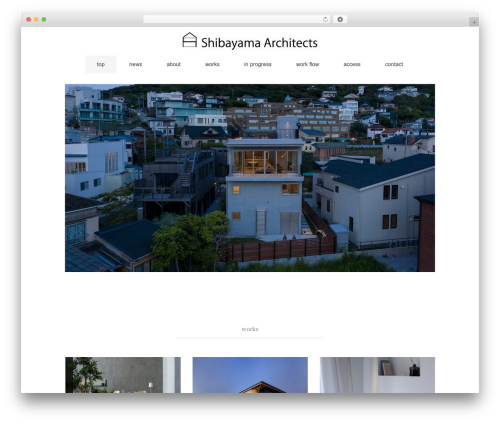The height and width of the screenshot is (423, 500).
Task: Click the works section heading
Action: (x=250, y=329)
